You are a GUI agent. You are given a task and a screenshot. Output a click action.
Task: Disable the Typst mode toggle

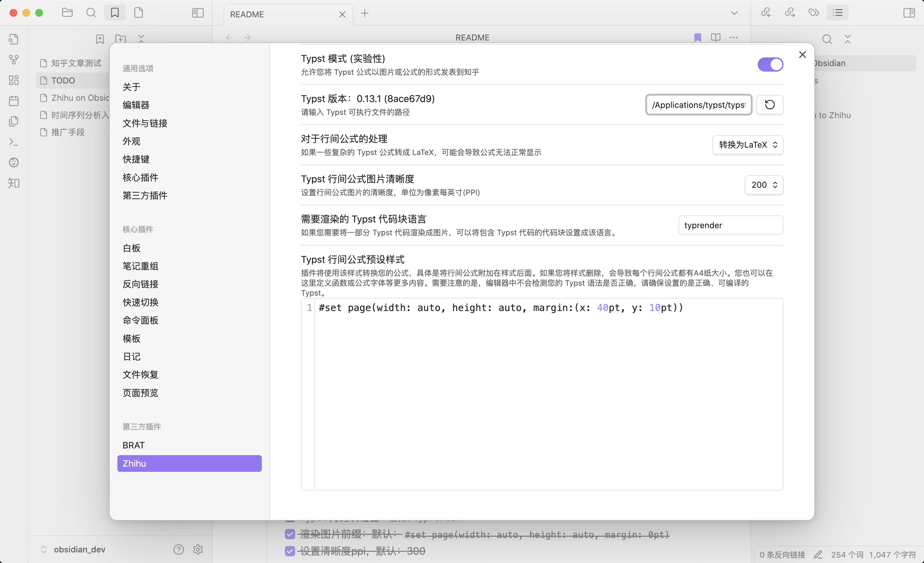point(770,65)
